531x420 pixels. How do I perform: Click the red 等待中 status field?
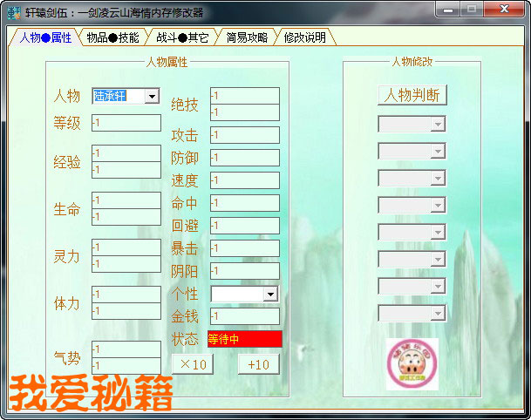click(x=244, y=339)
